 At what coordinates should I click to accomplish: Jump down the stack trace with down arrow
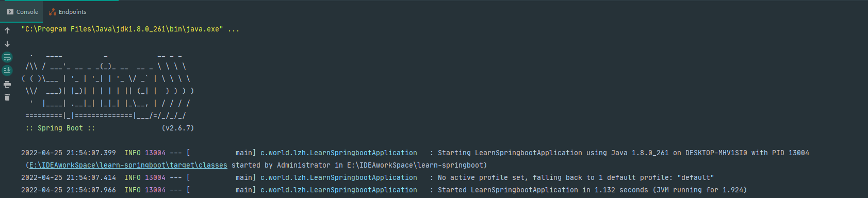click(x=7, y=44)
